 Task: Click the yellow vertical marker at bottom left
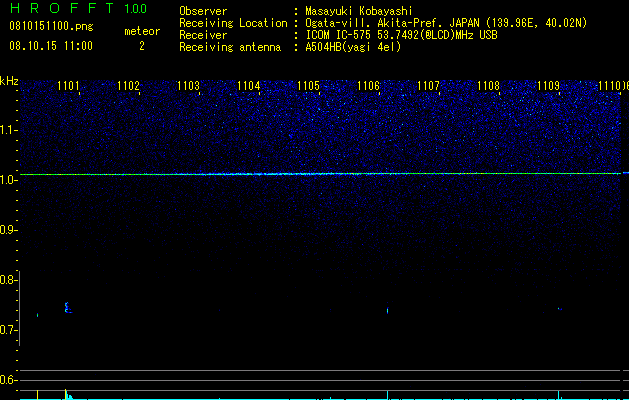37,394
